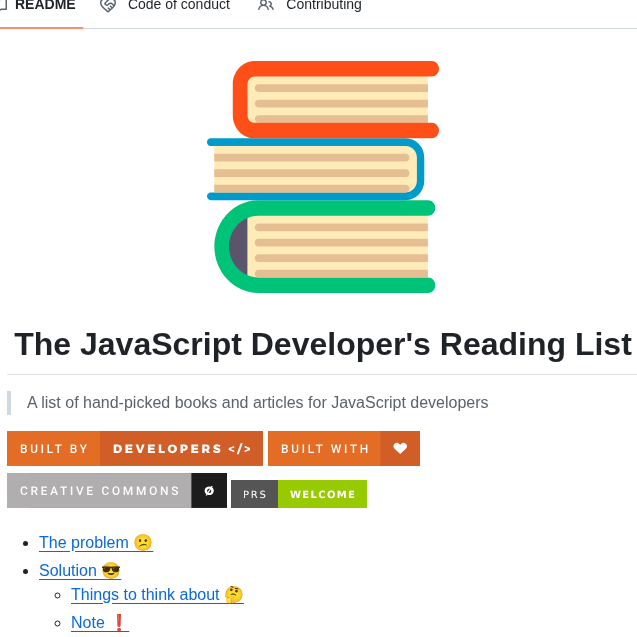Click the Creative Commons badge

[x=117, y=490]
